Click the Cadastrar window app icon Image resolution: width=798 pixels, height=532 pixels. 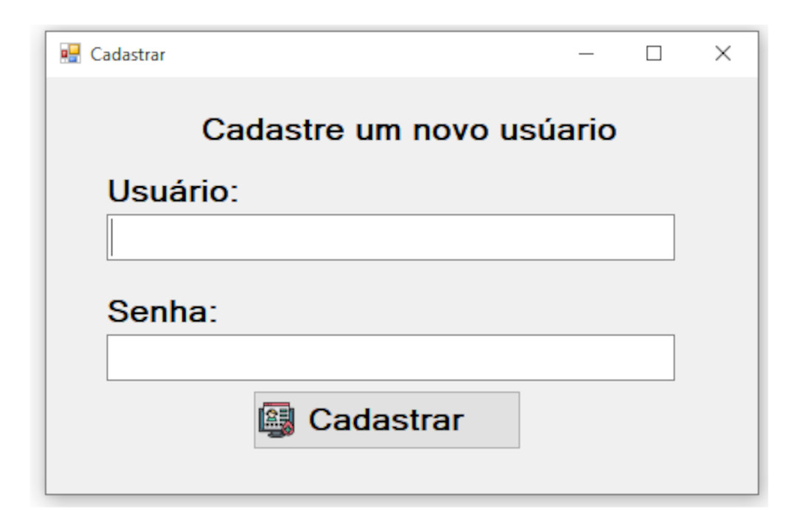tap(70, 53)
